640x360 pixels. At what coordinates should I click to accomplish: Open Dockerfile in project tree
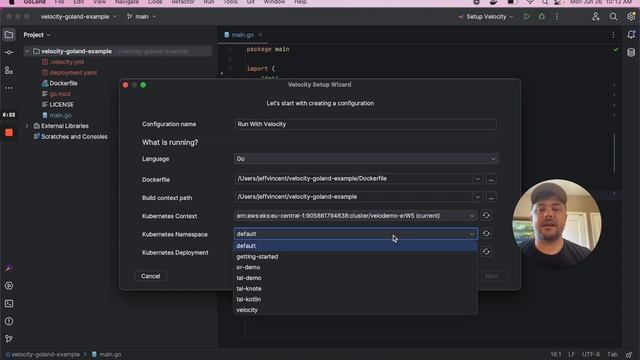pyautogui.click(x=63, y=83)
